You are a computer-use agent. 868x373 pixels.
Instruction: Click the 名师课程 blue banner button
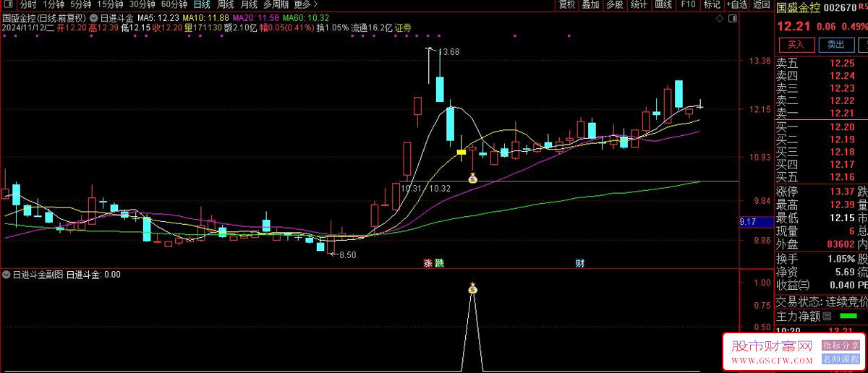[841, 359]
